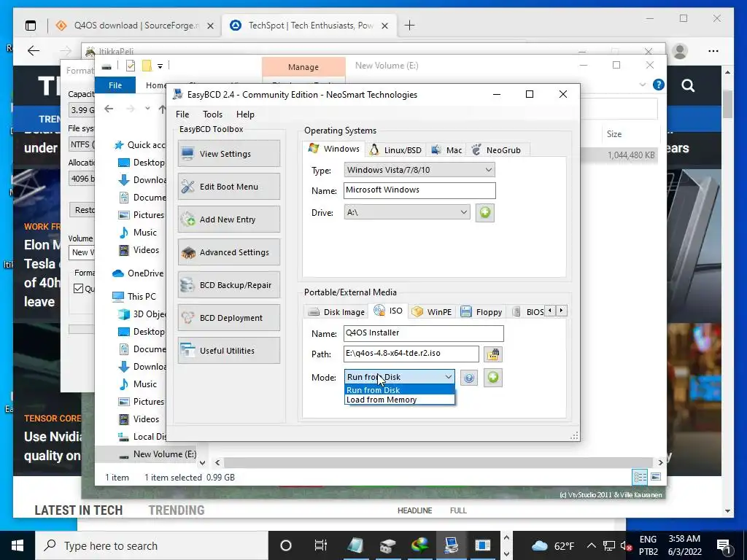Open File tab in File Explorer
The image size is (747, 560).
[x=115, y=85]
